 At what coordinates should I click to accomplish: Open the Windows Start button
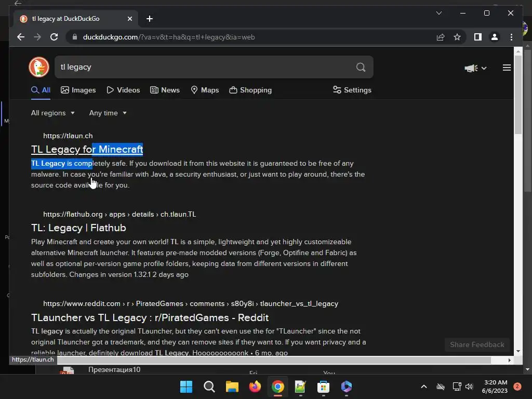point(186,387)
